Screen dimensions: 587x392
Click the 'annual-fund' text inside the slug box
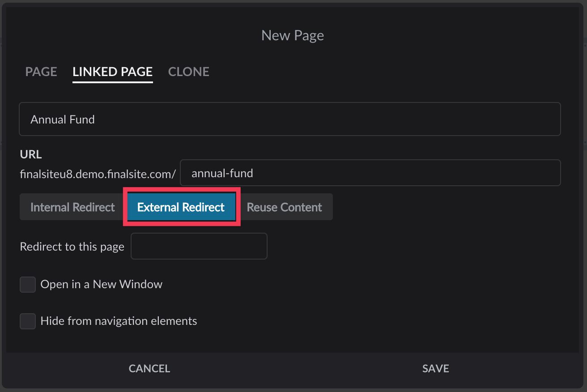pos(222,173)
